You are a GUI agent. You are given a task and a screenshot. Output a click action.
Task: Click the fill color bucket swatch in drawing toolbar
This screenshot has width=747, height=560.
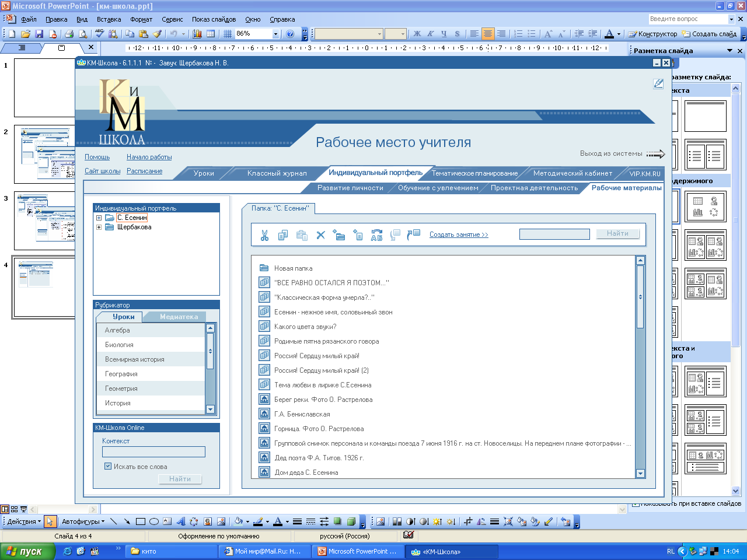coord(238,521)
